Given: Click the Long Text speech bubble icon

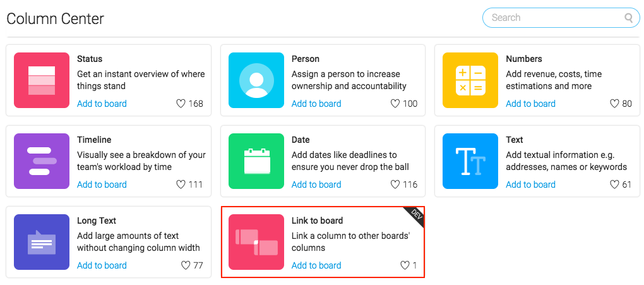Looking at the screenshot, I should [42, 242].
